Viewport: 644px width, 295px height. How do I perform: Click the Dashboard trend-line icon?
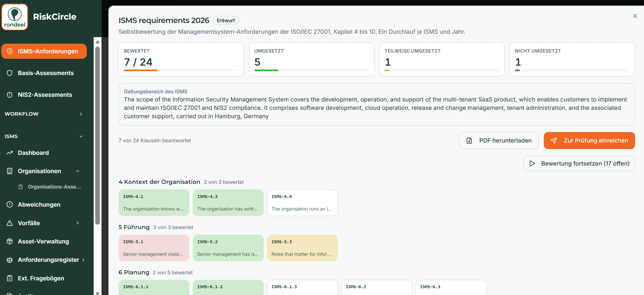pyautogui.click(x=10, y=153)
